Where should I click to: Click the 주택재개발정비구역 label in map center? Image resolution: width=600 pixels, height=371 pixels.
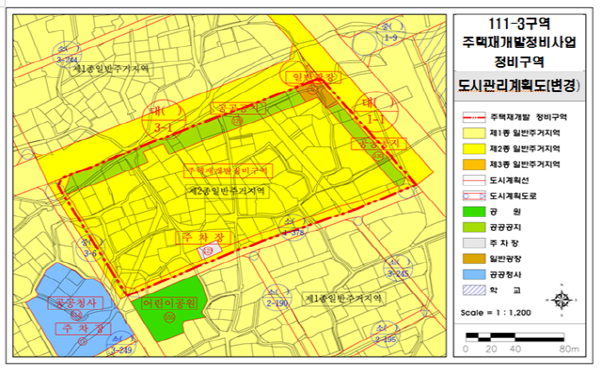click(x=228, y=171)
